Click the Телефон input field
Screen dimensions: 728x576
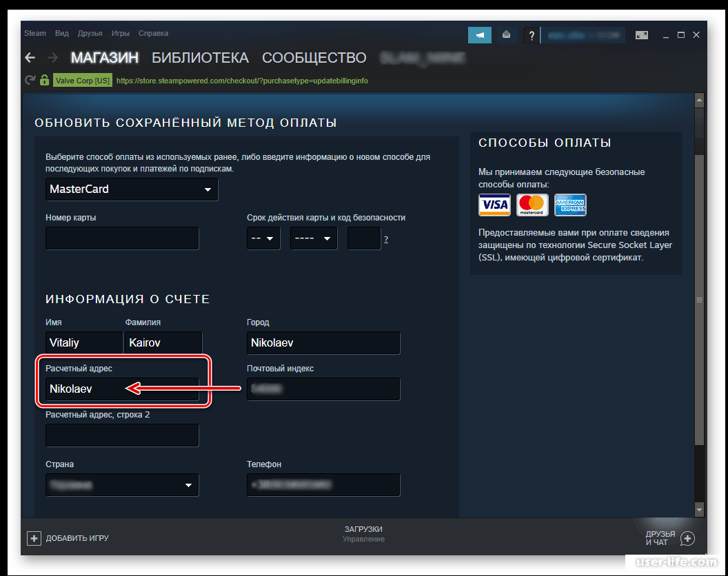pos(323,485)
